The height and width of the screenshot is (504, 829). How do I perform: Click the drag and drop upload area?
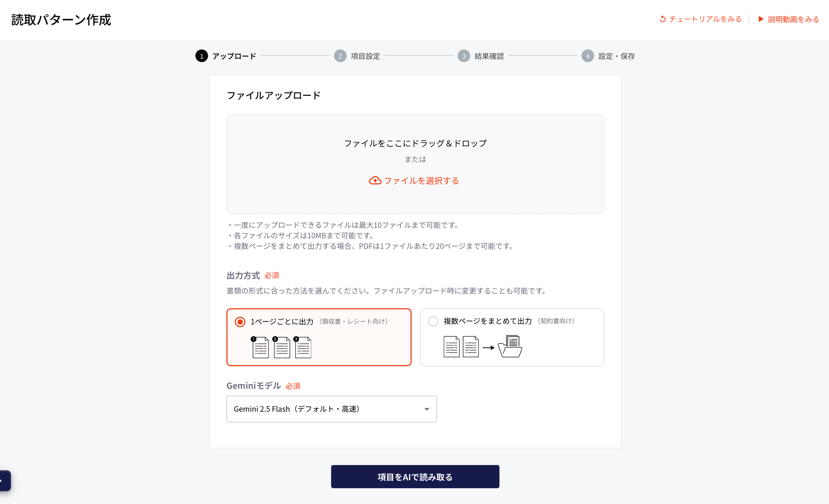(415, 130)
